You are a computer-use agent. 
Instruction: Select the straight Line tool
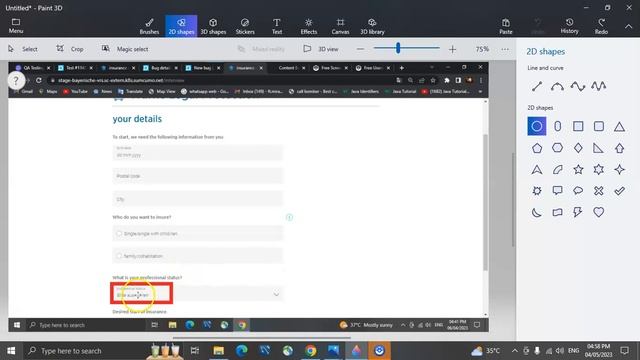(537, 86)
